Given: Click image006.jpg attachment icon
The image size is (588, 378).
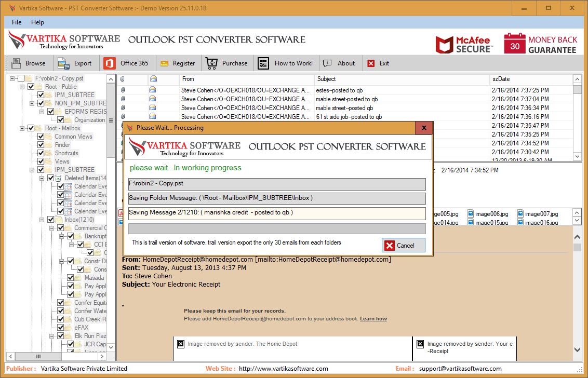Looking at the screenshot, I should 471,214.
